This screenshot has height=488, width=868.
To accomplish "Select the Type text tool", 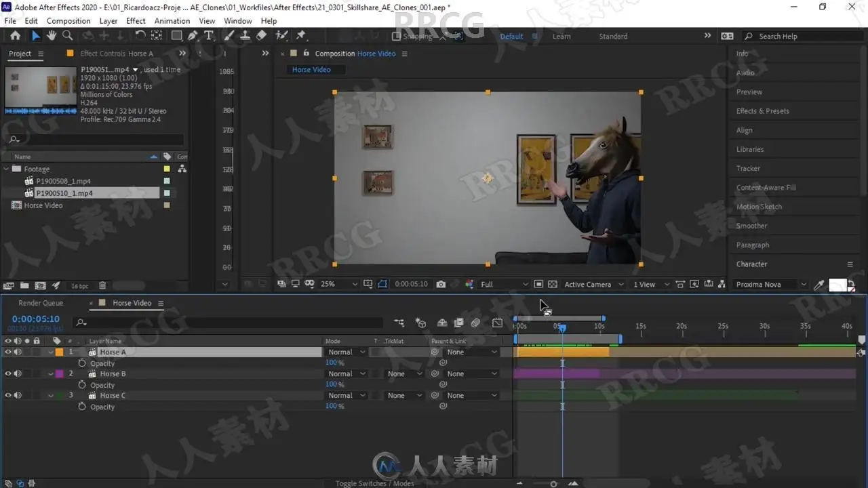I will click(209, 36).
